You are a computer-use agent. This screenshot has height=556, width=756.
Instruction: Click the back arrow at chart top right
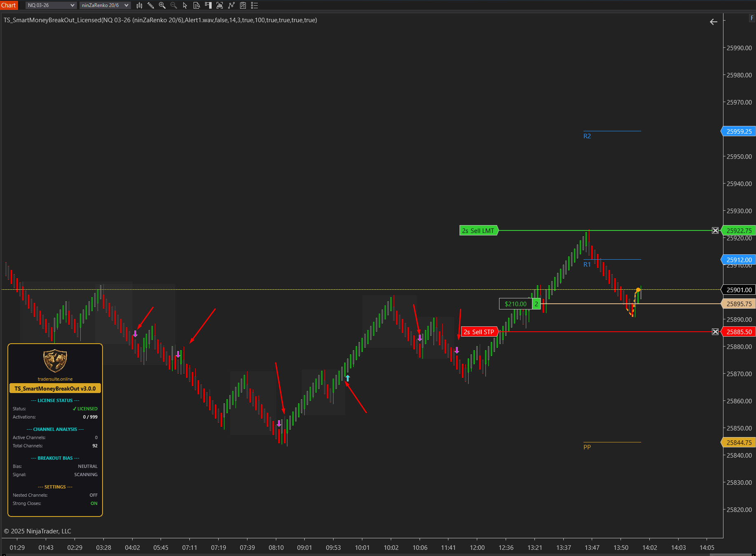pos(714,22)
